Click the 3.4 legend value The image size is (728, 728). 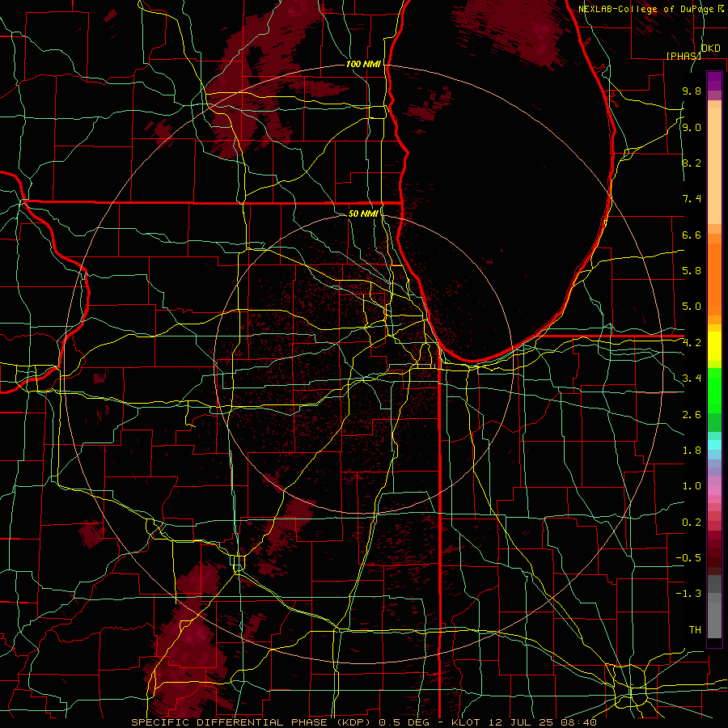pyautogui.click(x=692, y=379)
